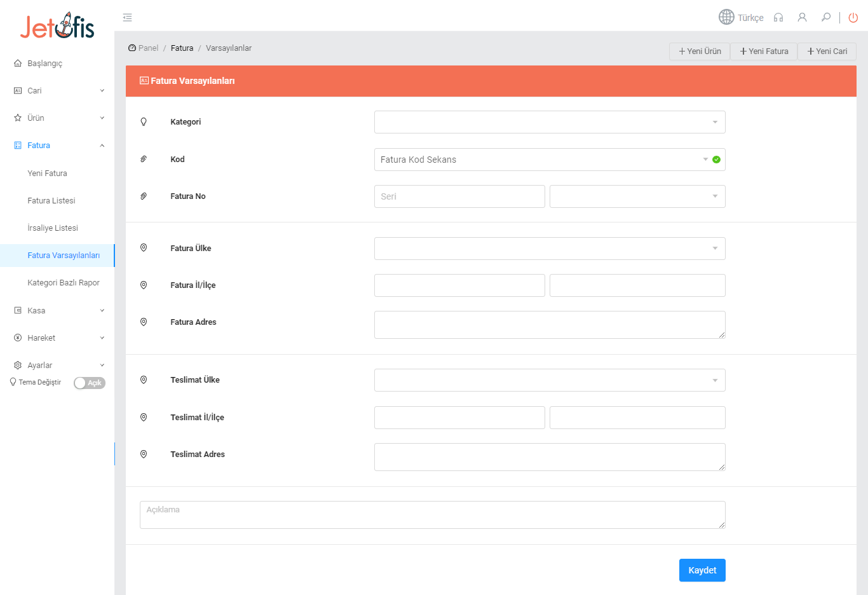Image resolution: width=868 pixels, height=595 pixels.
Task: Click the pin icon beside Fatura Ülke
Action: [x=144, y=248]
